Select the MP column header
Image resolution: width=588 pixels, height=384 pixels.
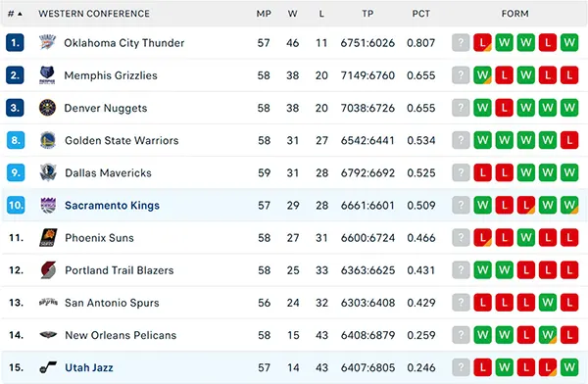[x=264, y=14]
